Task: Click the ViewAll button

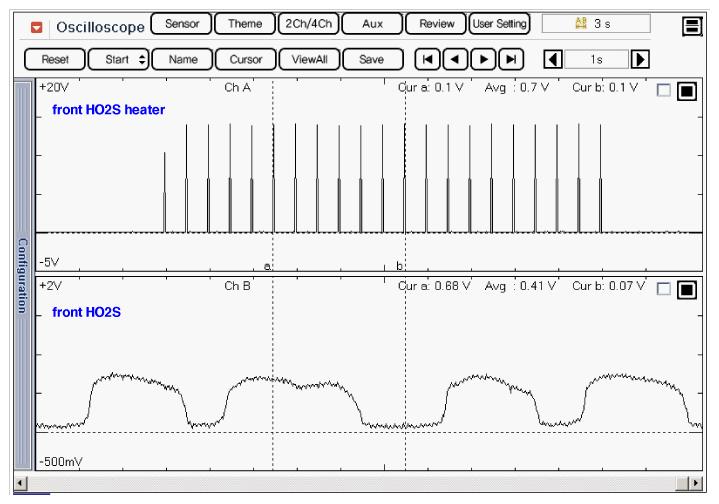Action: coord(309,59)
